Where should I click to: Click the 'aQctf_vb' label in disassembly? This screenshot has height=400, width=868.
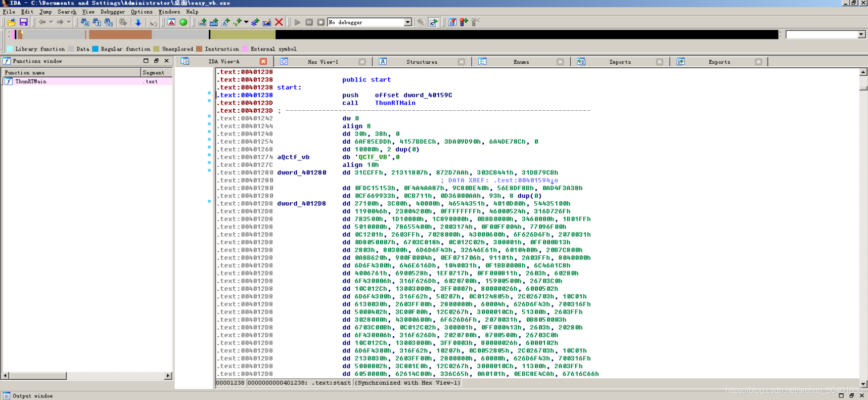click(x=293, y=157)
